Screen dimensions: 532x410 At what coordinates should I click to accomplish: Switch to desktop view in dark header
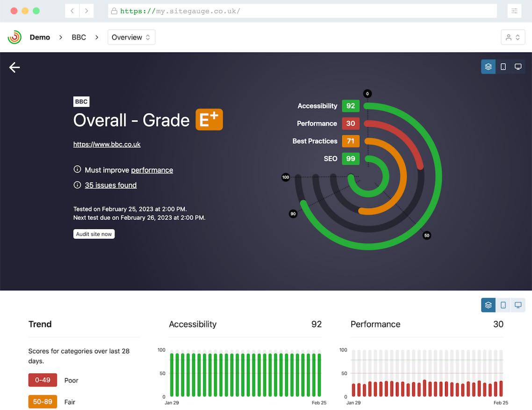[x=518, y=66]
